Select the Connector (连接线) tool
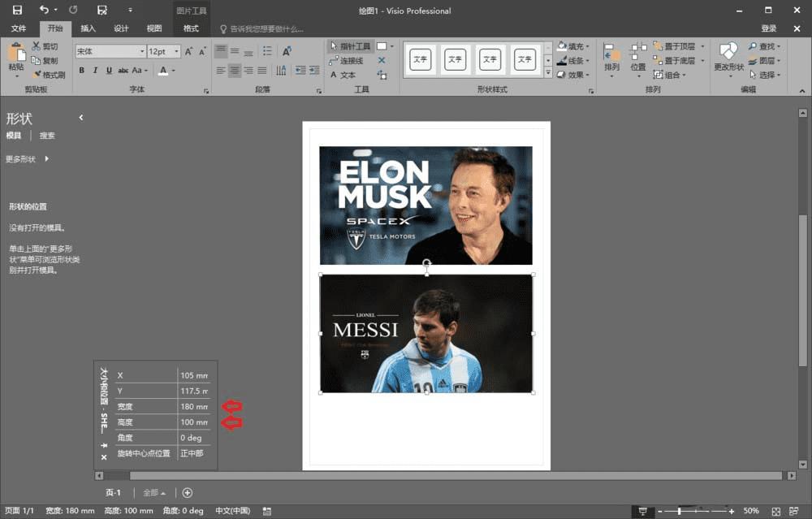The height and width of the screenshot is (519, 812). click(346, 61)
